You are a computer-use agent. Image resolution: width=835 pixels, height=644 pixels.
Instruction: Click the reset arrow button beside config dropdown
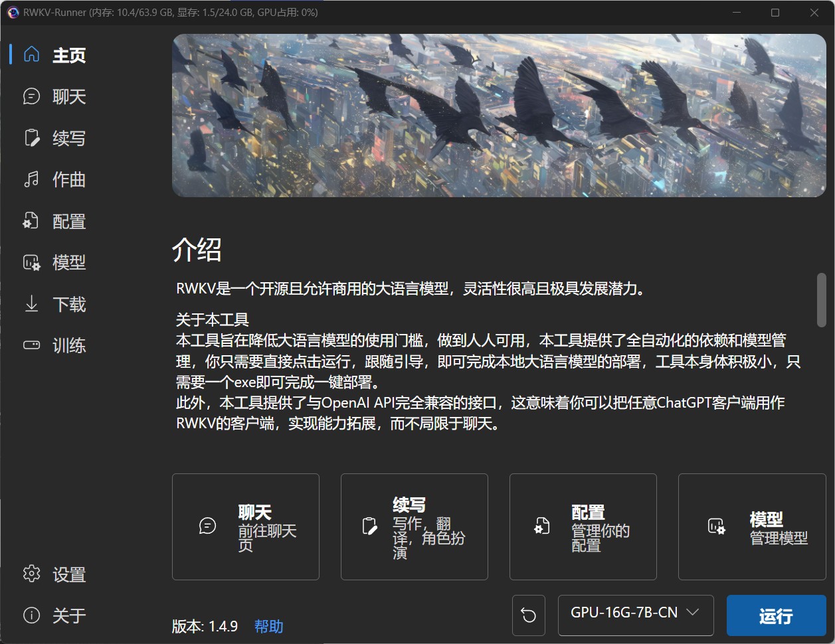tap(529, 615)
